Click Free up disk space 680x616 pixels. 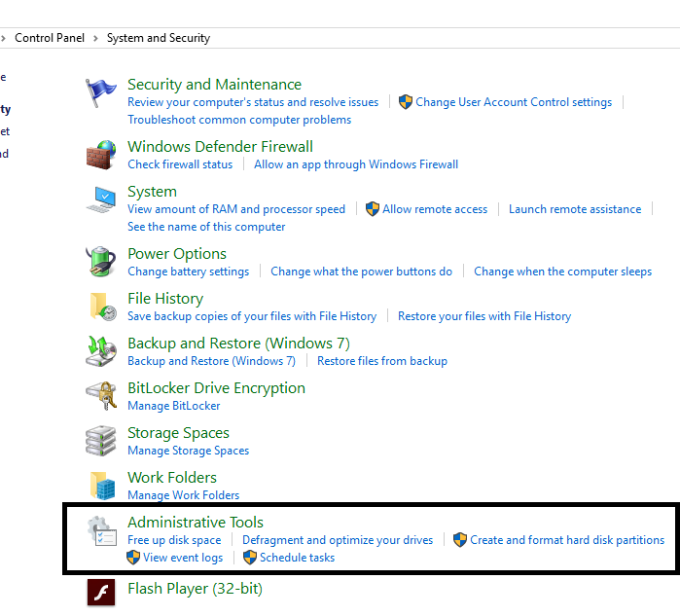174,540
